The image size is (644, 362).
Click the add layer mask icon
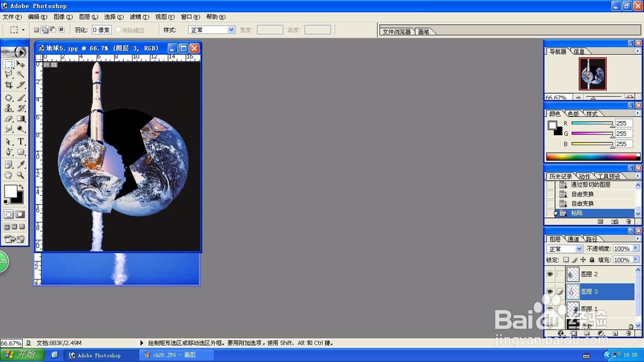click(x=574, y=333)
